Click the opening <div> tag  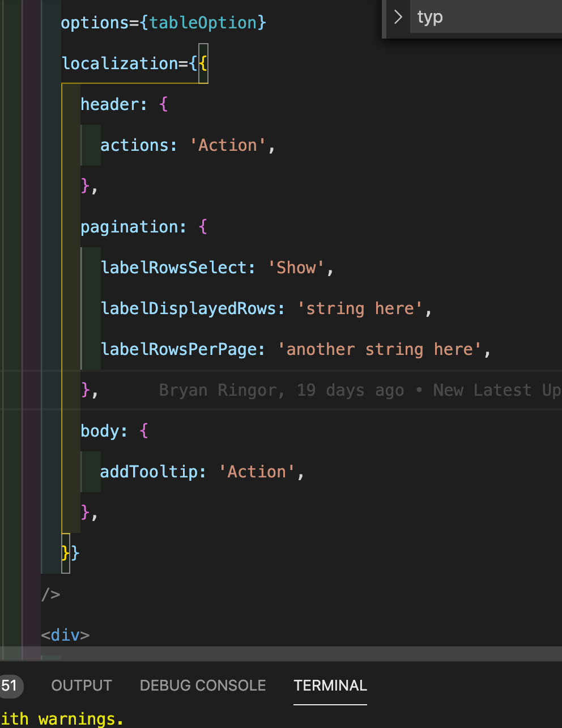pyautogui.click(x=64, y=635)
